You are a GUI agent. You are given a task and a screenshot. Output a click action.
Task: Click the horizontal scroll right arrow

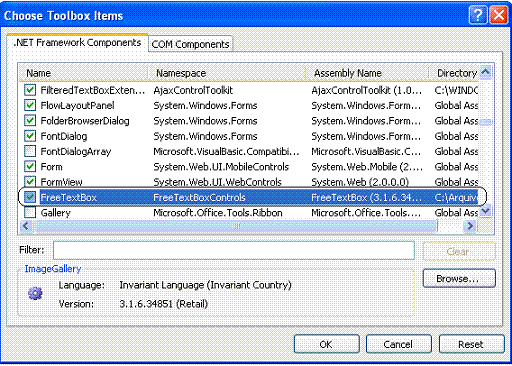point(470,226)
